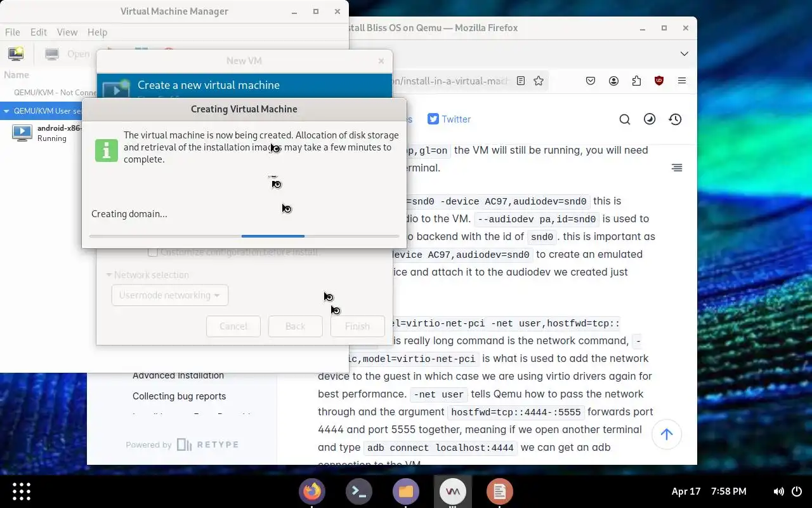Tick Customize configuration before install checkbox
This screenshot has width=812, height=508.
tap(153, 252)
